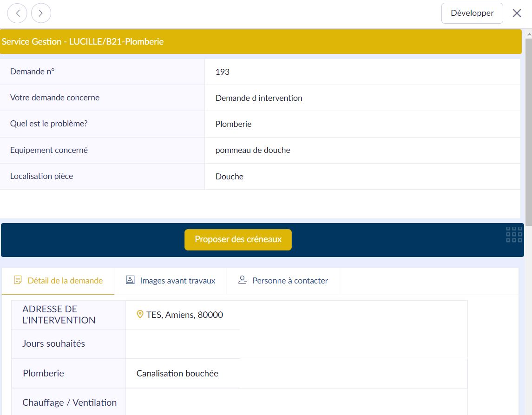
Task: Click the Développer button
Action: pyautogui.click(x=472, y=13)
